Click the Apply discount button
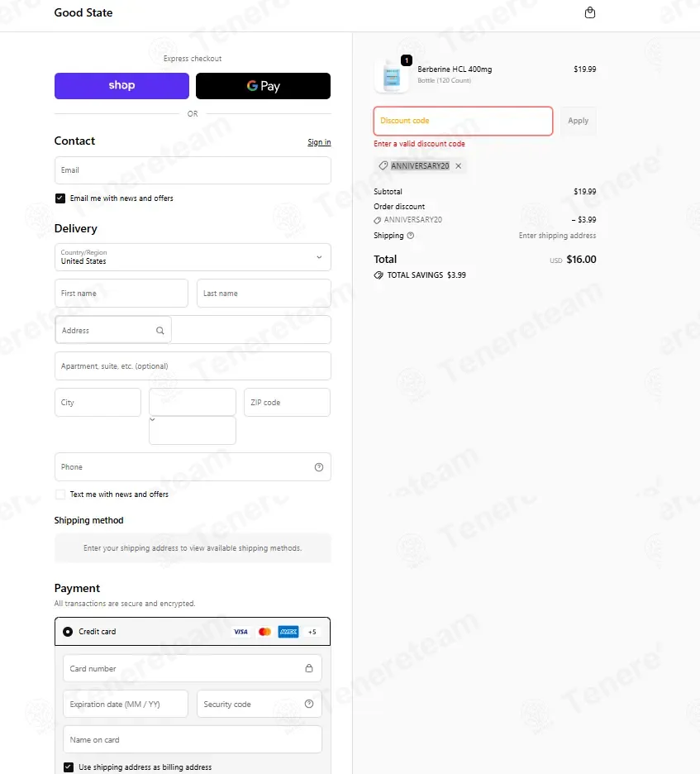 (x=579, y=121)
